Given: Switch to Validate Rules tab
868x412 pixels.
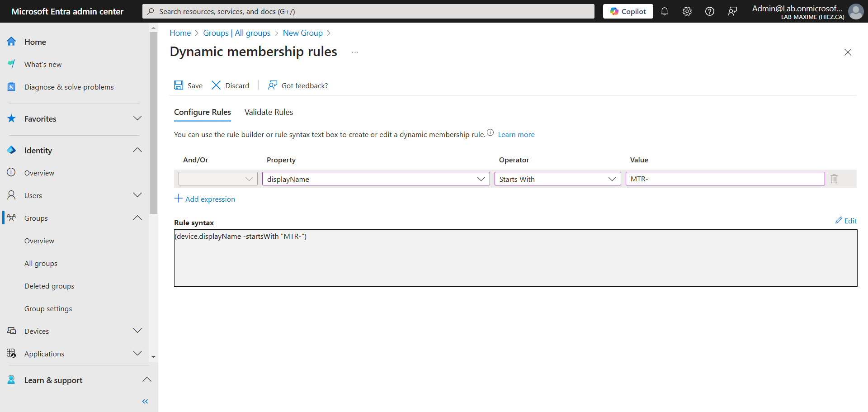Looking at the screenshot, I should coord(269,112).
